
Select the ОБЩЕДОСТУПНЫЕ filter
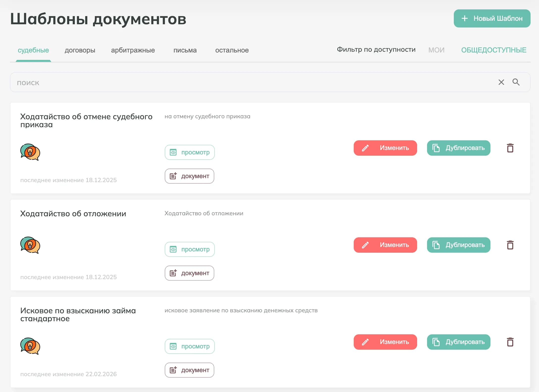[494, 50]
